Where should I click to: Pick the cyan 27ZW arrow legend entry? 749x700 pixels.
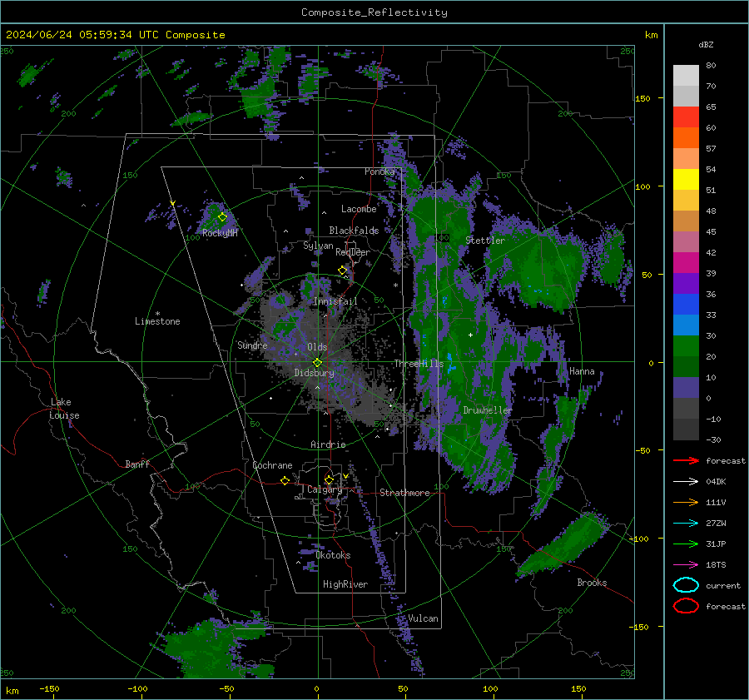coord(686,524)
